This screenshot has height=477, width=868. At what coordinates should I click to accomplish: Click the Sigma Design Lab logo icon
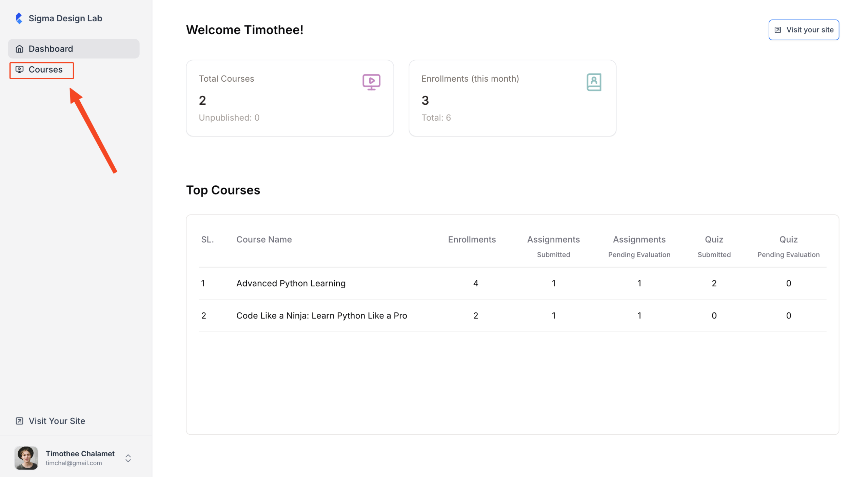[19, 18]
